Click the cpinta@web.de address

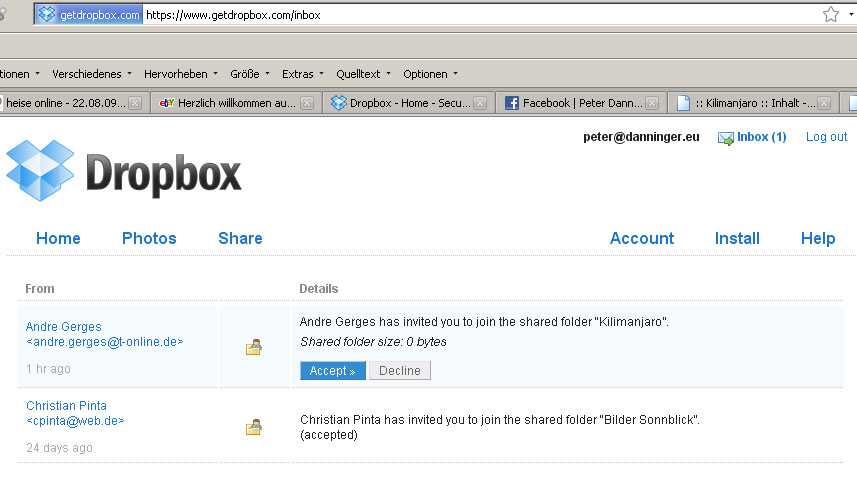75,421
